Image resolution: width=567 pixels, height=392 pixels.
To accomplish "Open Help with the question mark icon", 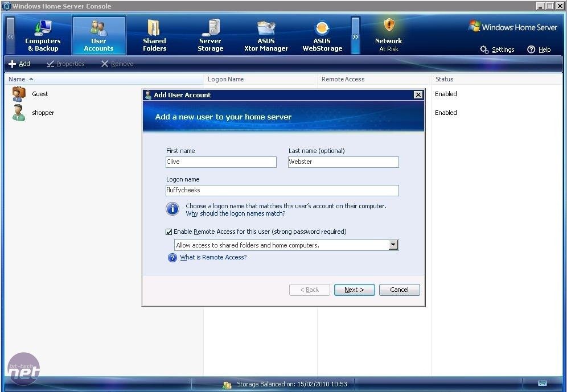I will (539, 49).
